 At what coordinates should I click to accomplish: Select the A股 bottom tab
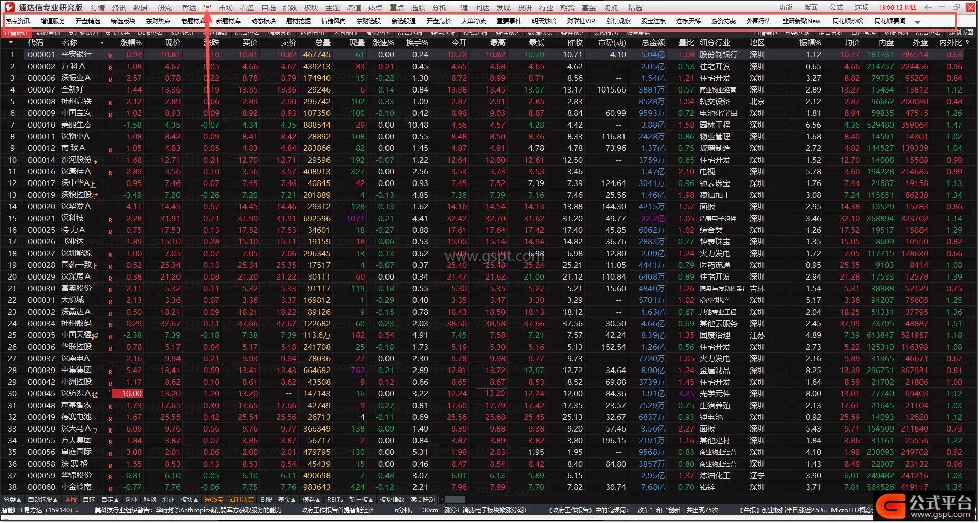point(71,500)
